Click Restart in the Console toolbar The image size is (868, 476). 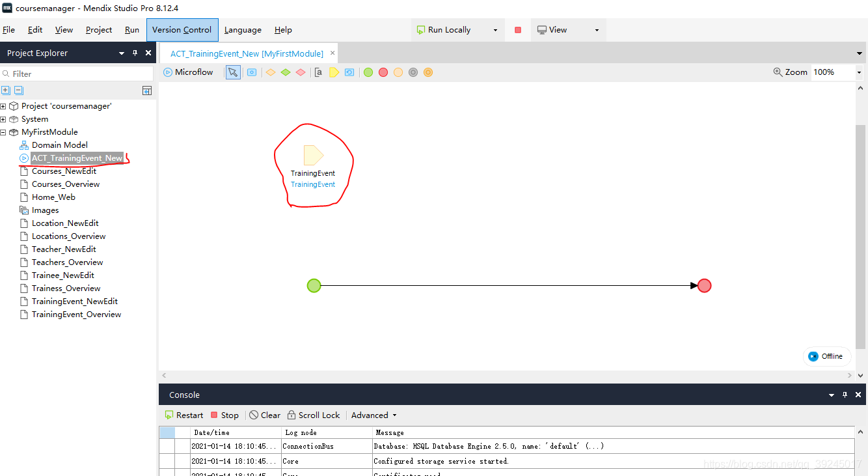(183, 415)
